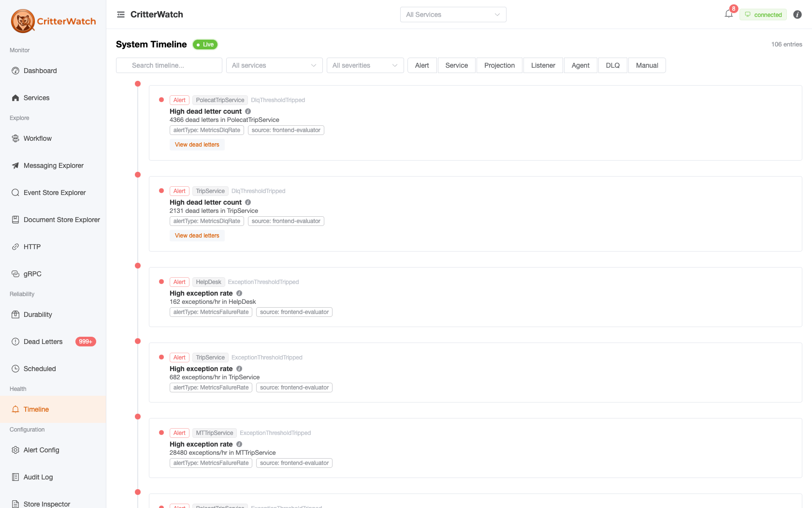Click the PolecatTripService tag on first alert

point(220,100)
